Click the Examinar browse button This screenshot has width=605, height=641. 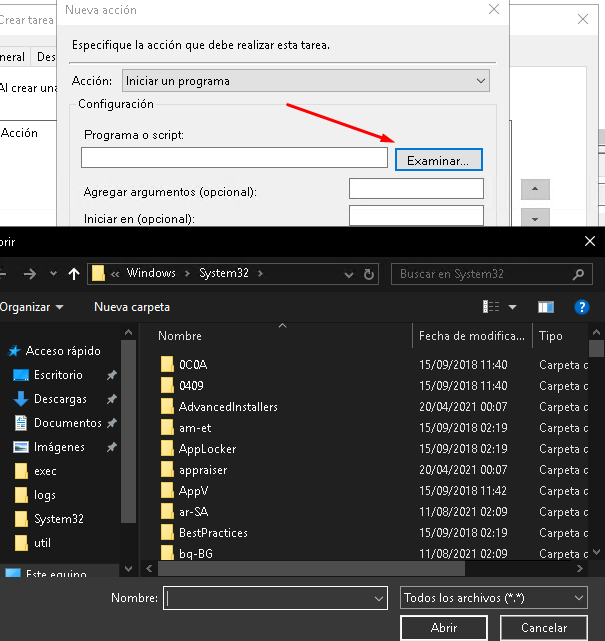point(439,159)
